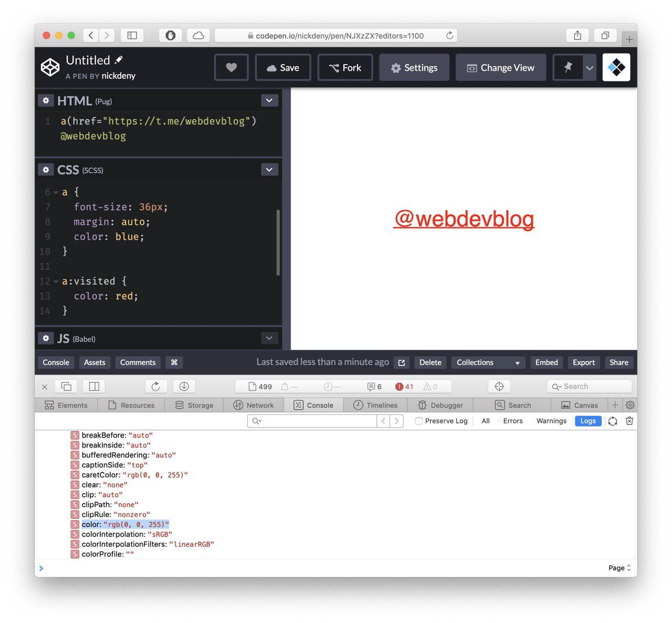Collapse the a rule fold arrow

click(x=56, y=192)
